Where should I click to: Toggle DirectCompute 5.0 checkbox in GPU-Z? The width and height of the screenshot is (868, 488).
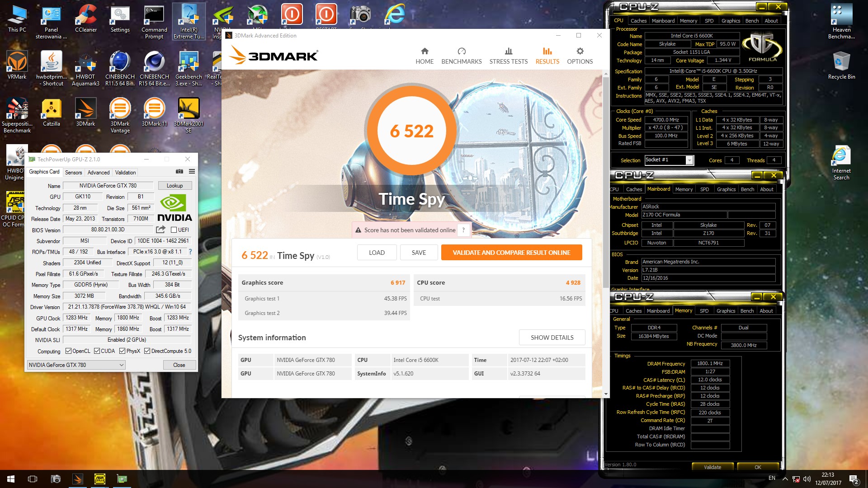click(x=147, y=351)
